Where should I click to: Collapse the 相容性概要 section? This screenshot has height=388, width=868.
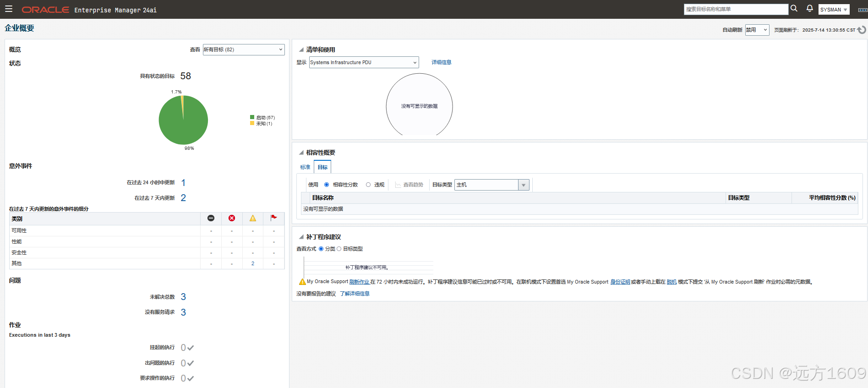[301, 153]
